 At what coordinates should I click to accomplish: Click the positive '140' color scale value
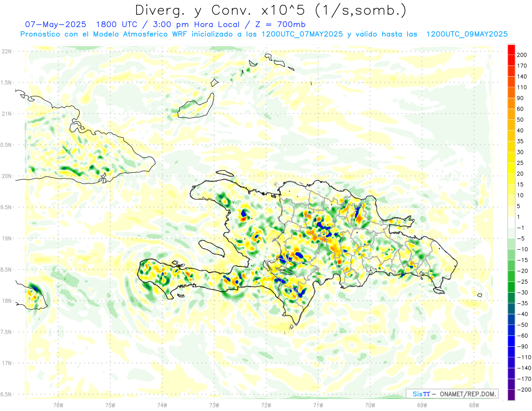[522, 77]
